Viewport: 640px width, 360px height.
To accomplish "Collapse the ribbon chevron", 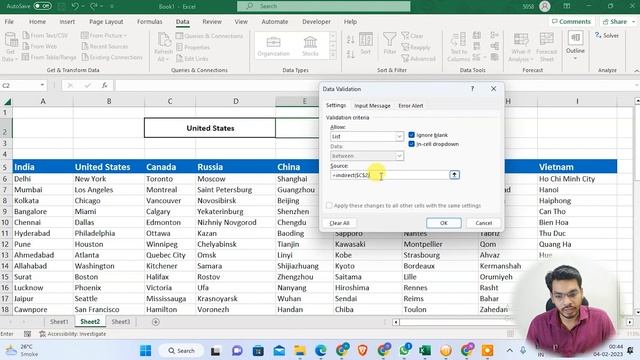I will point(636,71).
